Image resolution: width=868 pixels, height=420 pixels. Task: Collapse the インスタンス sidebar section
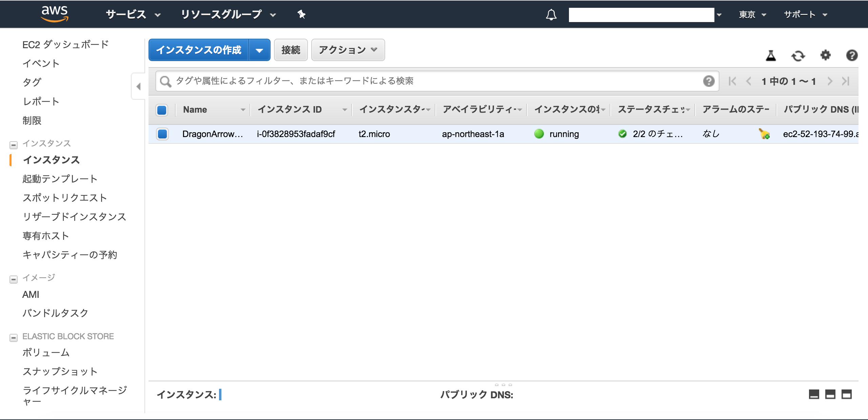(x=14, y=145)
